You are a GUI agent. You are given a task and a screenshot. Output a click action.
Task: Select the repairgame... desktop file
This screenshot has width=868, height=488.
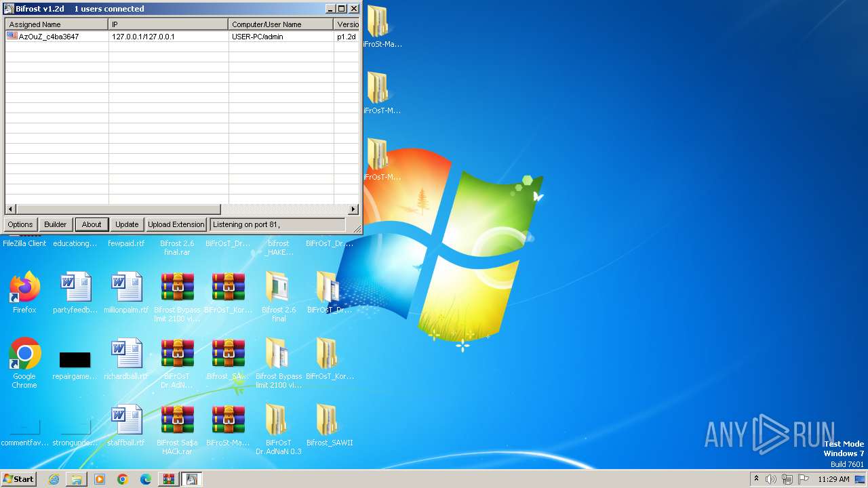pos(75,365)
